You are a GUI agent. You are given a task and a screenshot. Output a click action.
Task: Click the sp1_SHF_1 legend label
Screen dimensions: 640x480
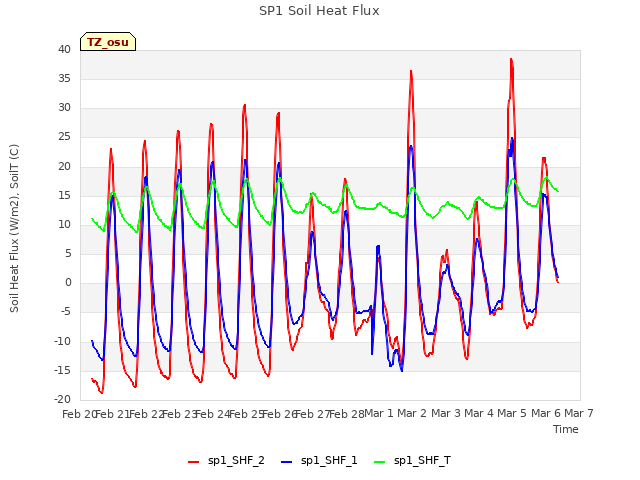pos(329,460)
